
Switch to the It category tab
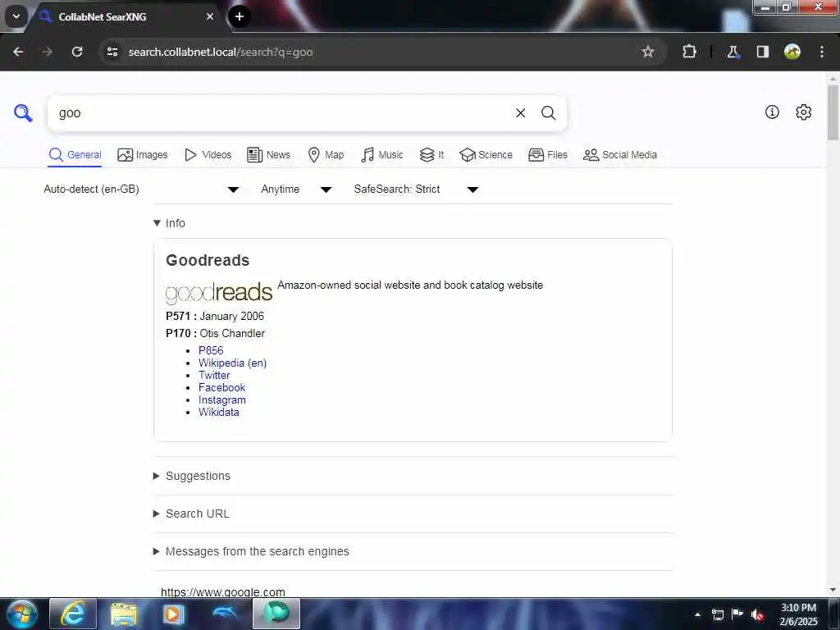[x=431, y=155]
